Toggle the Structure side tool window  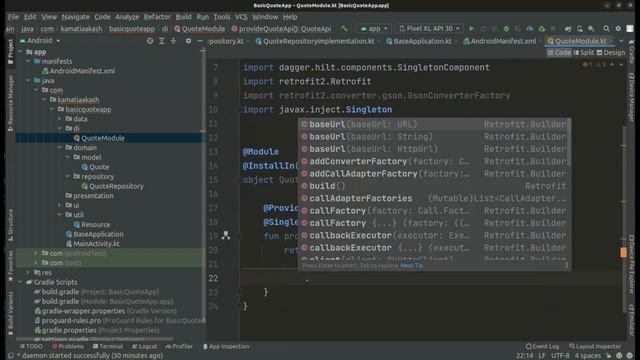[x=11, y=224]
